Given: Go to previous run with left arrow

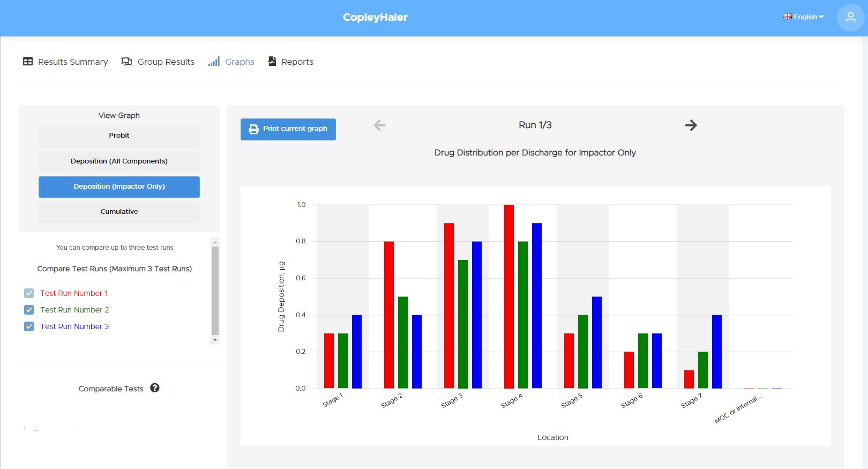Looking at the screenshot, I should [379, 125].
